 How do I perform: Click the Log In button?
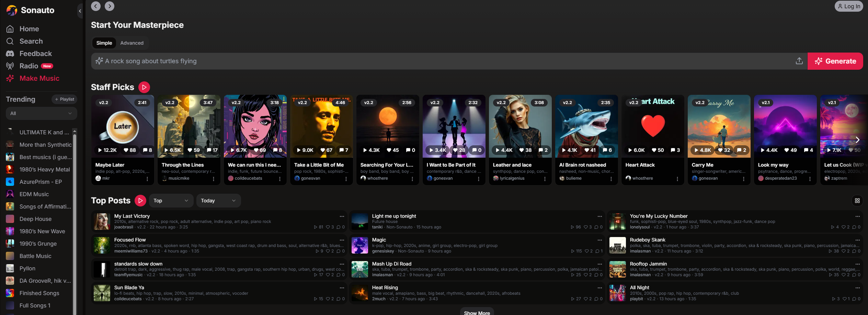849,6
